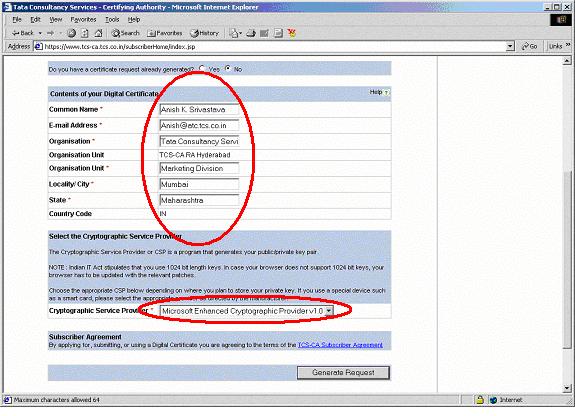Screen dimensions: 575x416
Task: Click the Refresh page icon
Action: coord(85,33)
